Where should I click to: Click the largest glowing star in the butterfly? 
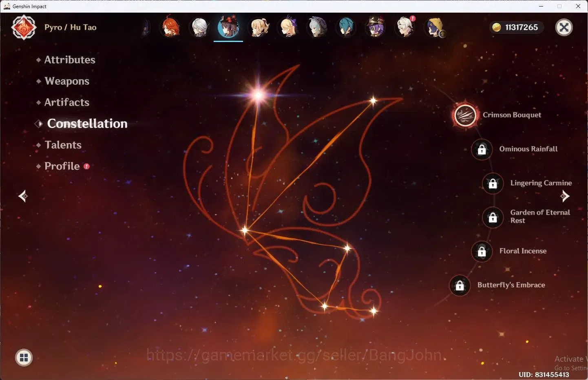(x=258, y=95)
